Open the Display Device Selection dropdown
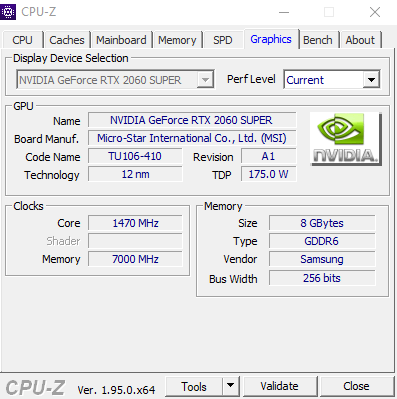The width and height of the screenshot is (397, 399). (x=115, y=80)
